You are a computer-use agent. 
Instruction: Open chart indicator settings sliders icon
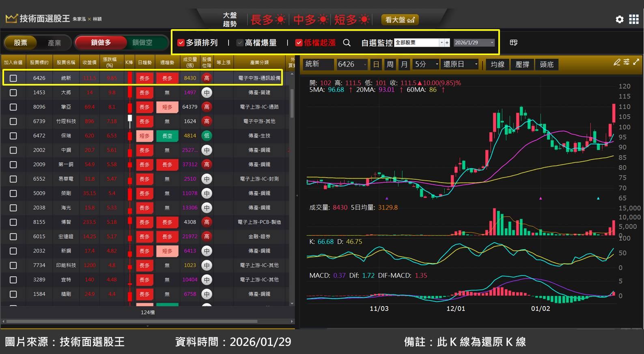[627, 62]
